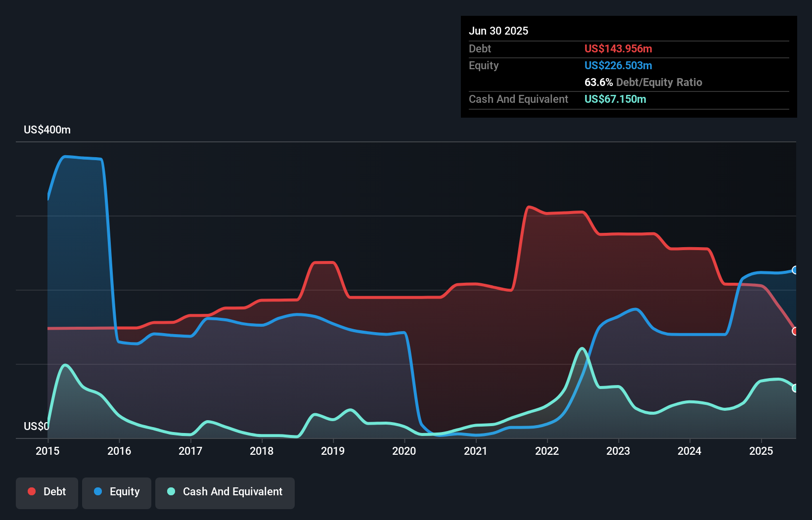Click the 63.6% Debt/Equity Ratio text
This screenshot has width=812, height=520.
(x=643, y=82)
